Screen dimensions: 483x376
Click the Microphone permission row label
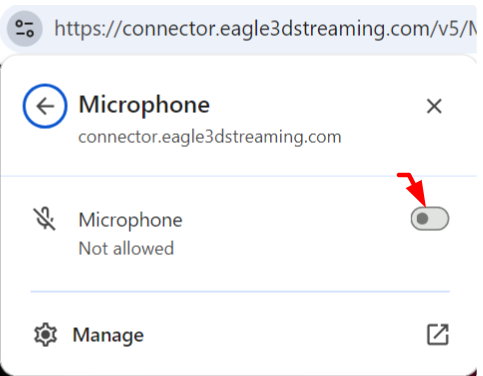pyautogui.click(x=130, y=220)
